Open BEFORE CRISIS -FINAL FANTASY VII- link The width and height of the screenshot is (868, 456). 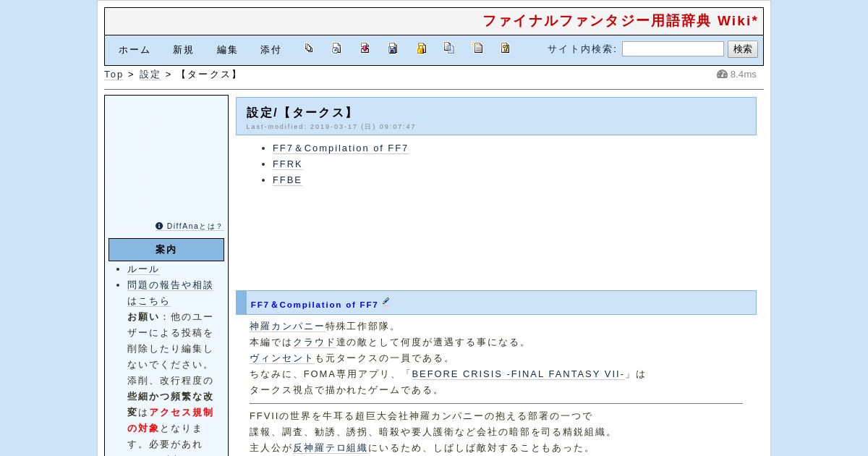point(518,374)
